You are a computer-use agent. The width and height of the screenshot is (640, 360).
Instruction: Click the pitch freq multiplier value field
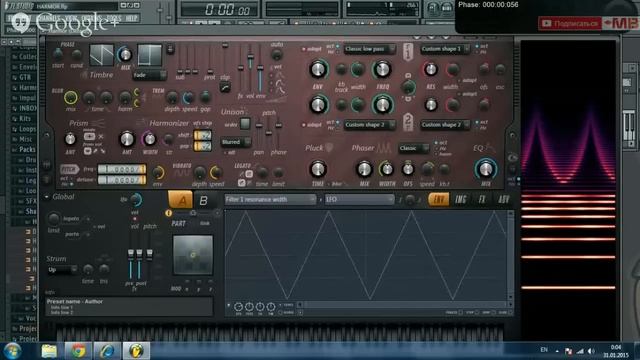coord(122,169)
